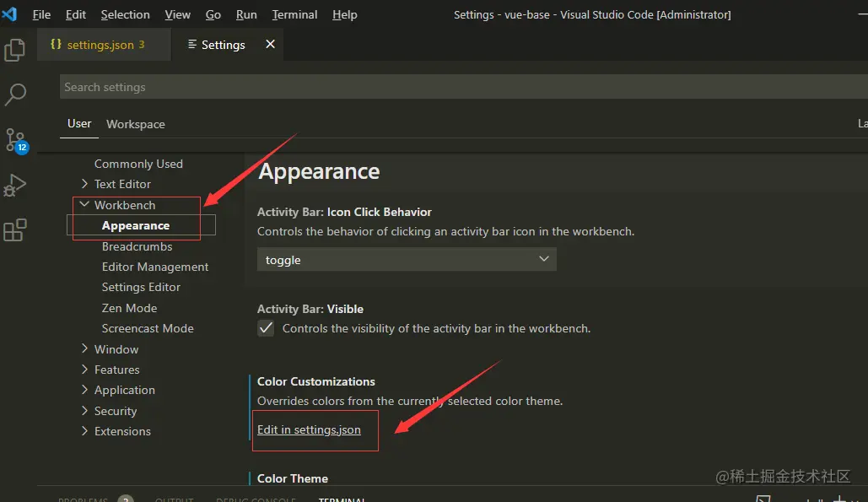Click Edit in settings.json link
Image resolution: width=868 pixels, height=502 pixels.
click(309, 429)
